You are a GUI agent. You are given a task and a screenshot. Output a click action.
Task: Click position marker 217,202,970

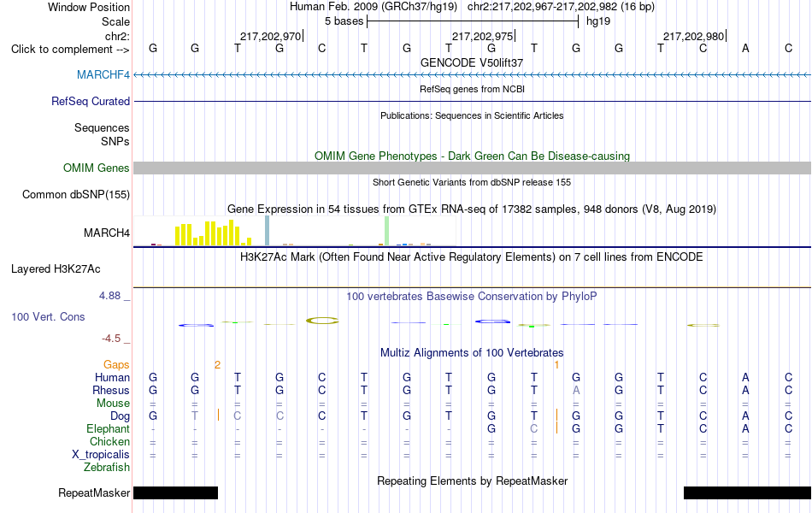tap(270, 36)
